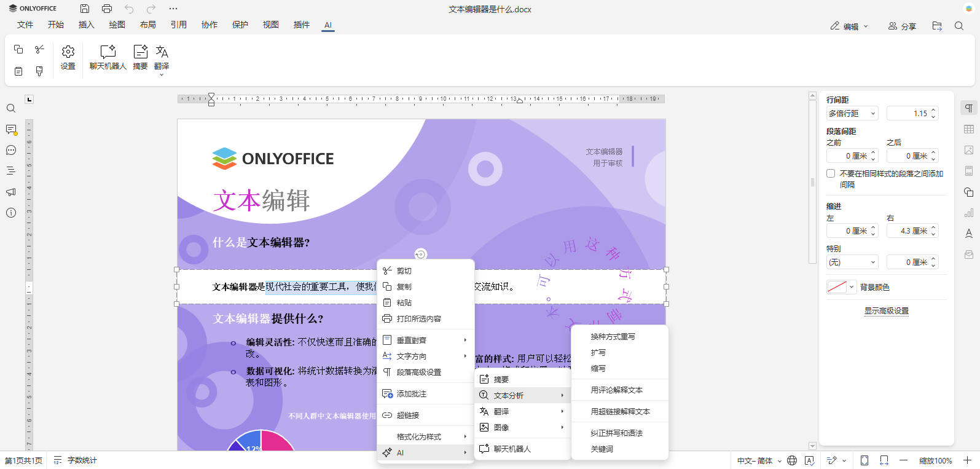Screen dimensions: 980x469
Task: Switch to the 插入 tab
Action: coord(87,25)
